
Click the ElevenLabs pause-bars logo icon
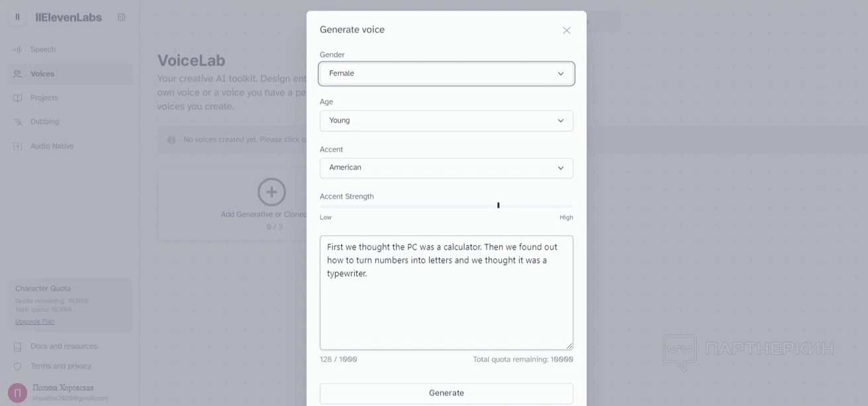[x=18, y=17]
